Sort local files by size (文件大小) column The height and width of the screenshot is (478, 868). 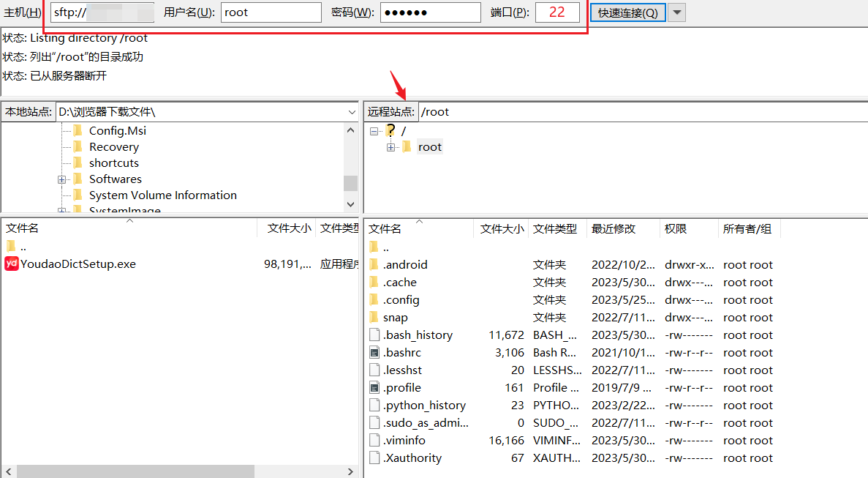pyautogui.click(x=286, y=228)
